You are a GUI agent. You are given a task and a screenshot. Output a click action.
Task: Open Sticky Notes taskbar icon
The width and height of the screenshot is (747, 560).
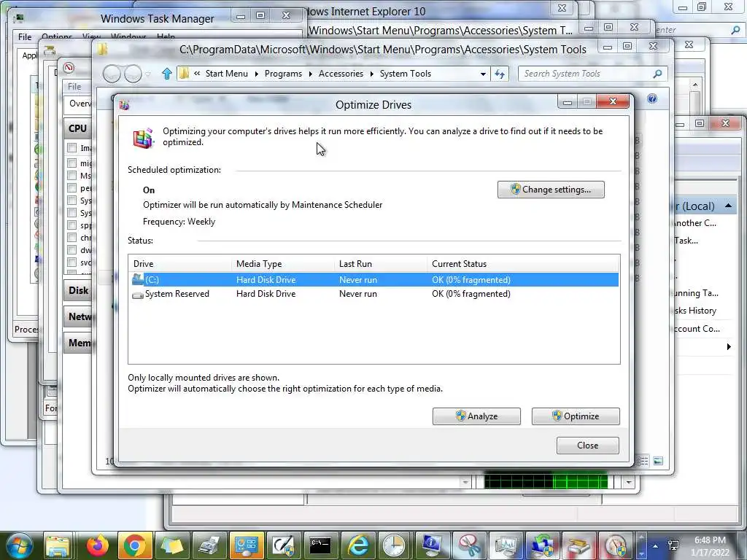pyautogui.click(x=171, y=545)
